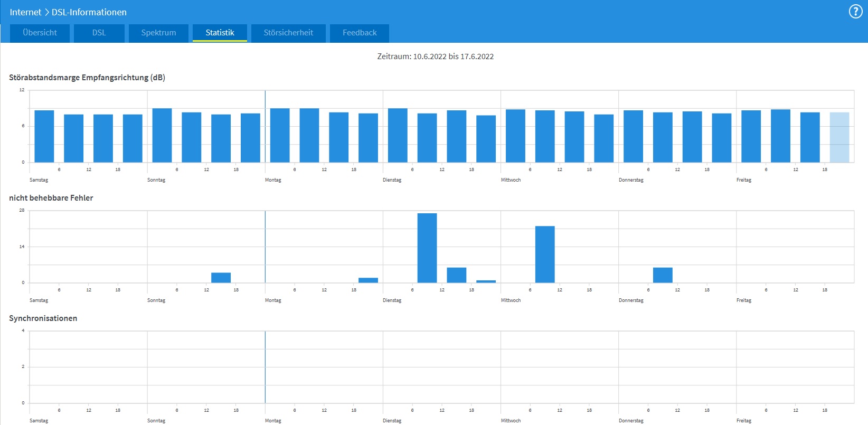
Task: Click the light blue last Freitag margin bar
Action: coord(839,137)
